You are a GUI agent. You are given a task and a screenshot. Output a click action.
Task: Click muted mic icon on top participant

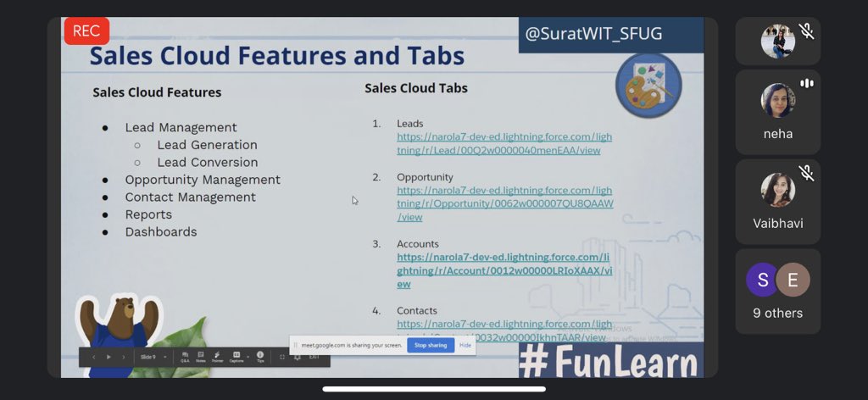pyautogui.click(x=807, y=31)
